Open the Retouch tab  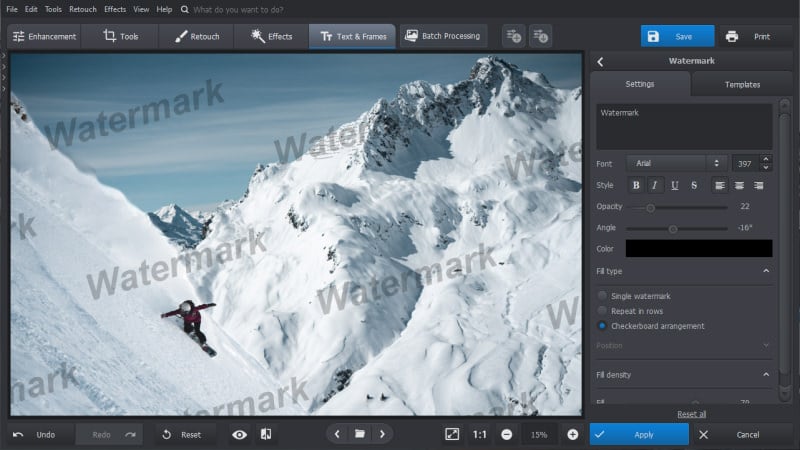coord(196,36)
